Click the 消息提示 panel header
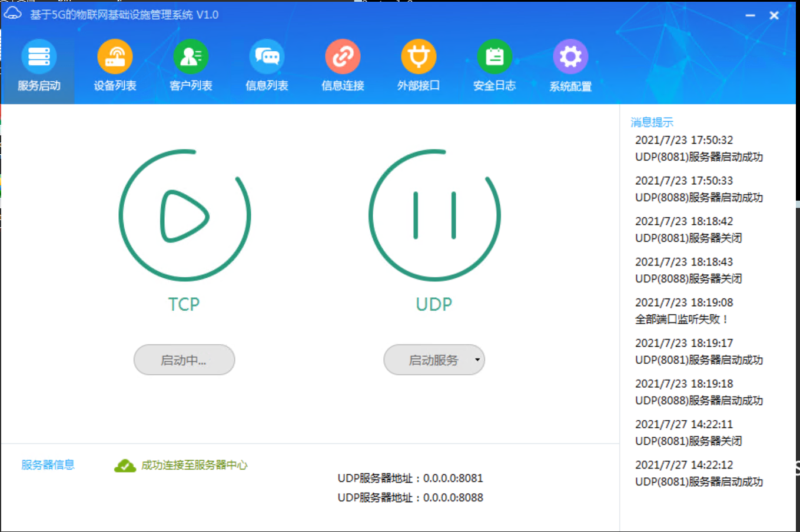 [652, 122]
